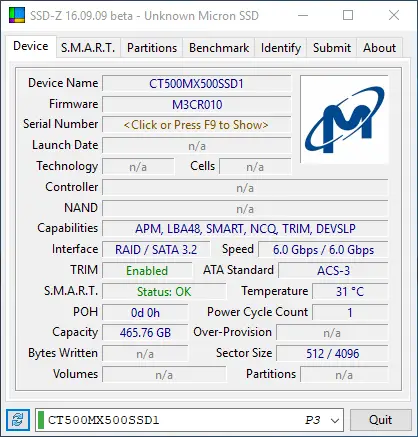Click the Technology n/a field

[x=138, y=167]
